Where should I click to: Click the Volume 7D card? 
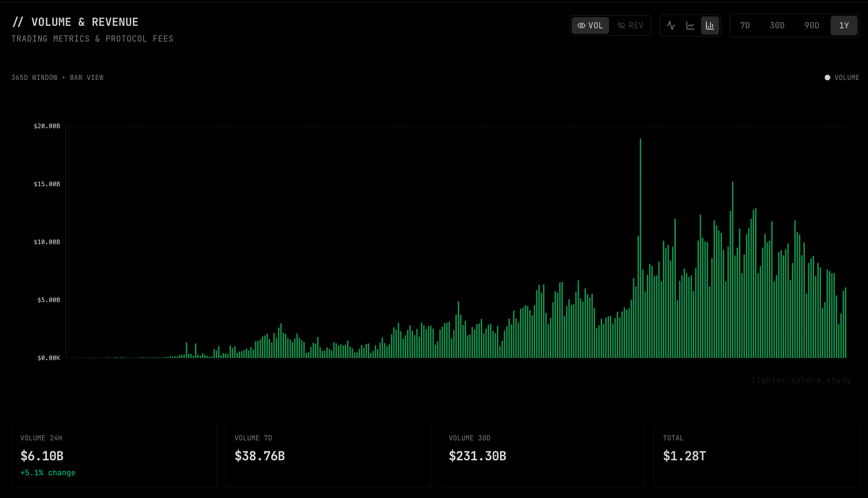tap(328, 455)
